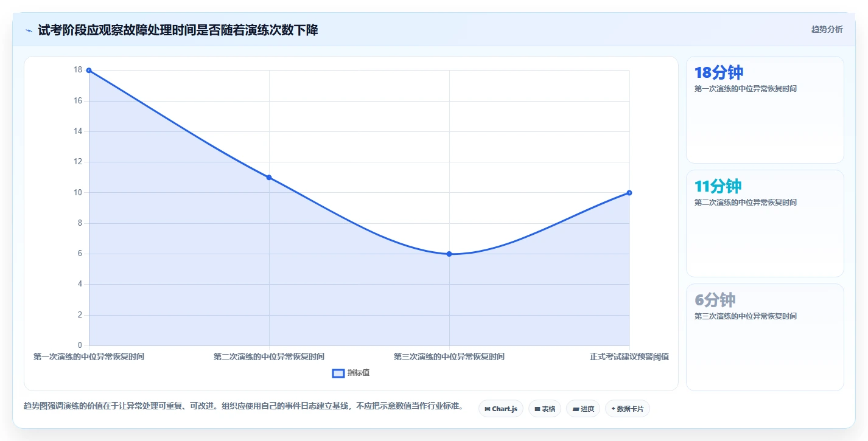868x441 pixels.
Task: Click the x-axis label 第三次演练的中位异常恢复时间
Action: click(449, 356)
